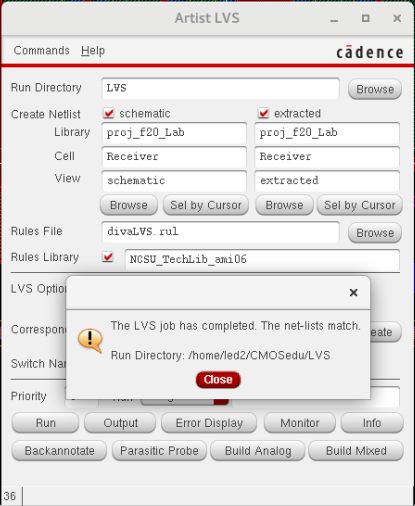Click the View field containing extracted
The image size is (415, 506).
point(327,181)
